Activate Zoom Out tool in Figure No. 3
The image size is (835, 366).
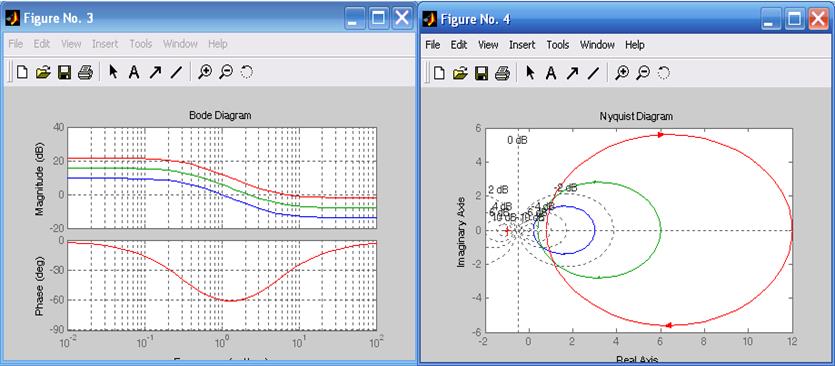point(226,72)
